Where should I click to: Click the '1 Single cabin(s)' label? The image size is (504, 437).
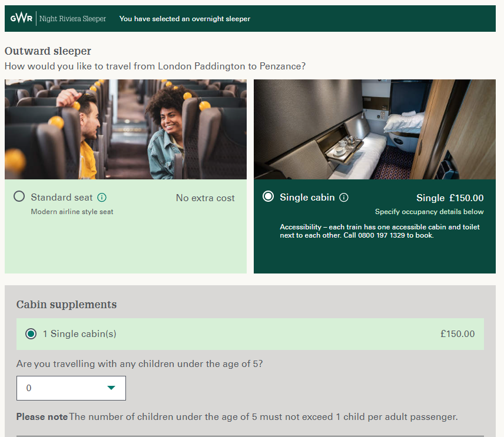click(79, 334)
